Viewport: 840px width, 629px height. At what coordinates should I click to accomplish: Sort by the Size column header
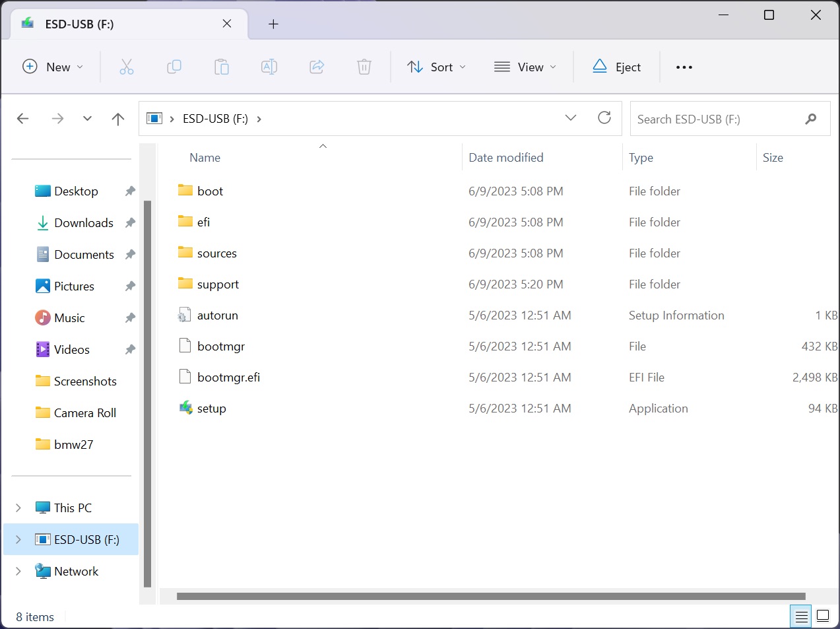coord(773,158)
